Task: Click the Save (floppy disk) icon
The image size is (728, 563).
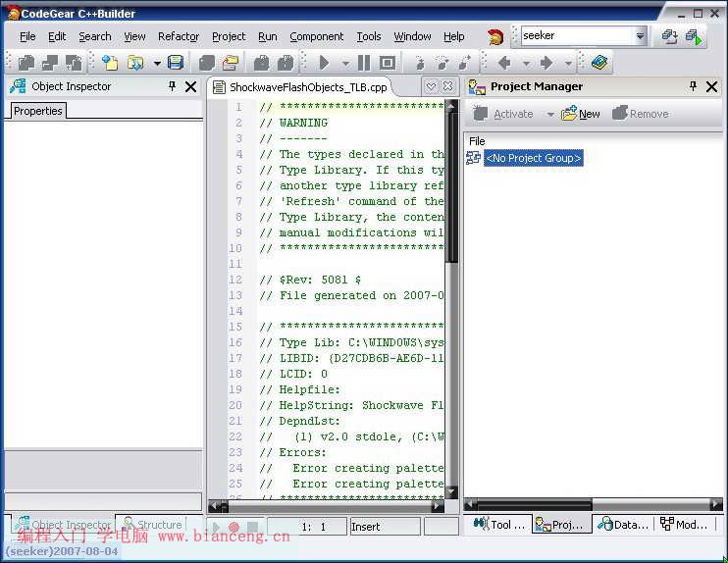Action: pyautogui.click(x=176, y=63)
